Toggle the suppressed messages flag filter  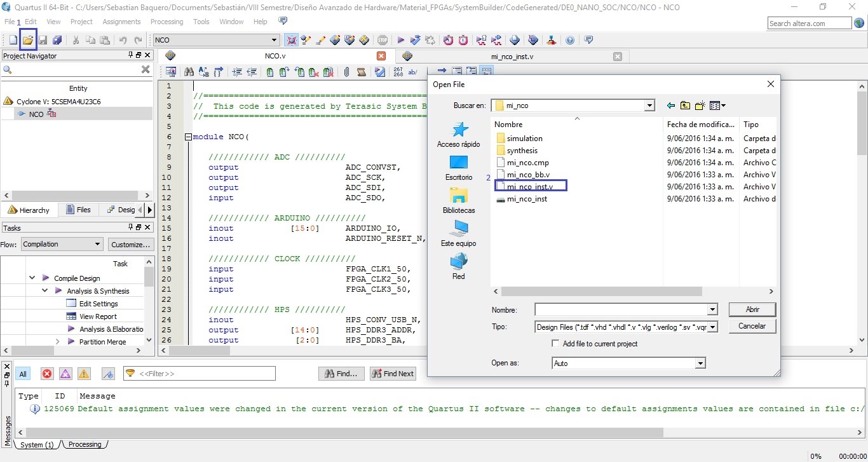click(108, 374)
